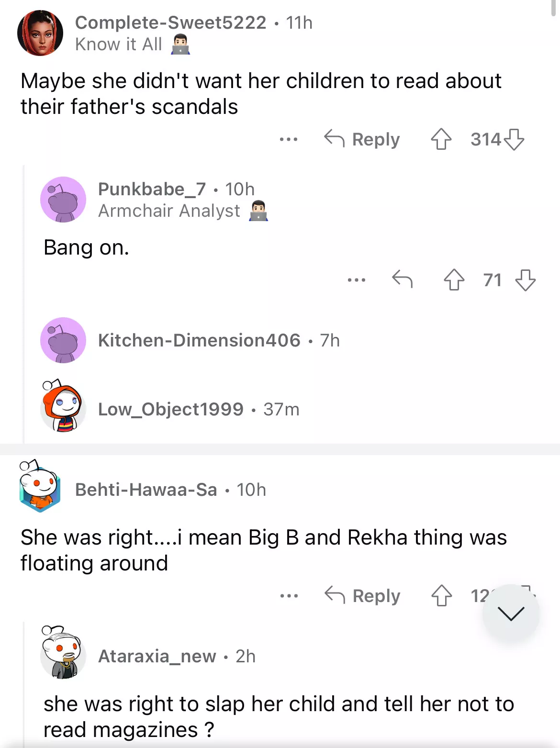Upvote Complete-Sweet5222's comment
Screen dimensions: 560x748
click(x=441, y=139)
